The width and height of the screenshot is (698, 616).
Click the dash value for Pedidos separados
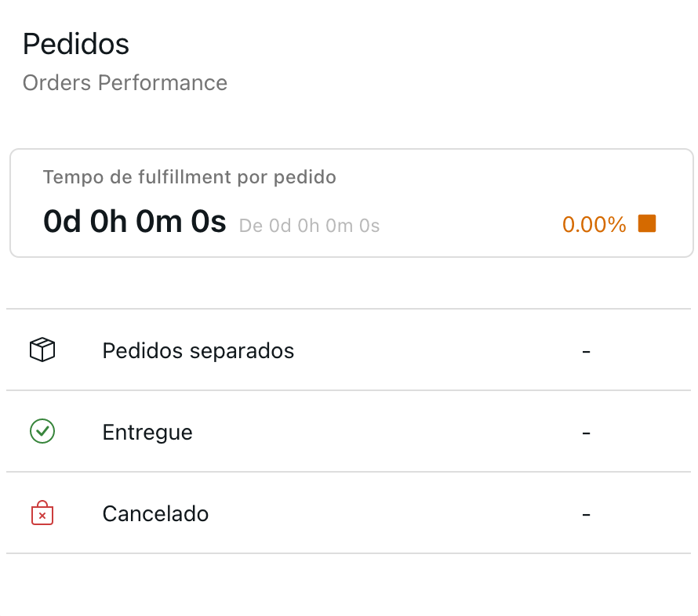point(586,350)
